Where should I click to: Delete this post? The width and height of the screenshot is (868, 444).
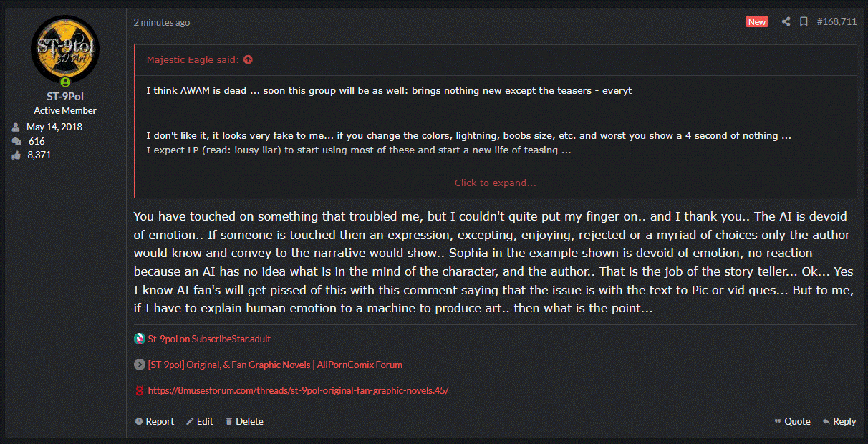(244, 421)
